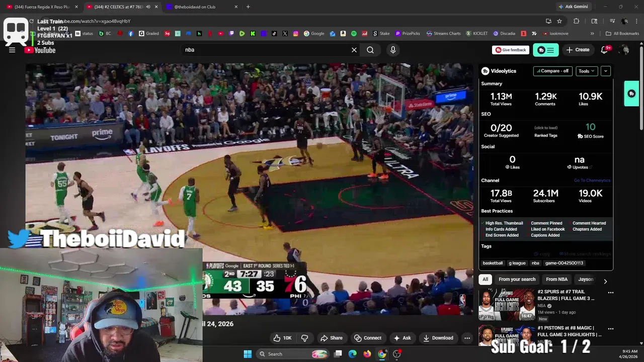This screenshot has width=644, height=362.
Task: Click the 'game-0042500113' tag
Action: point(564,263)
